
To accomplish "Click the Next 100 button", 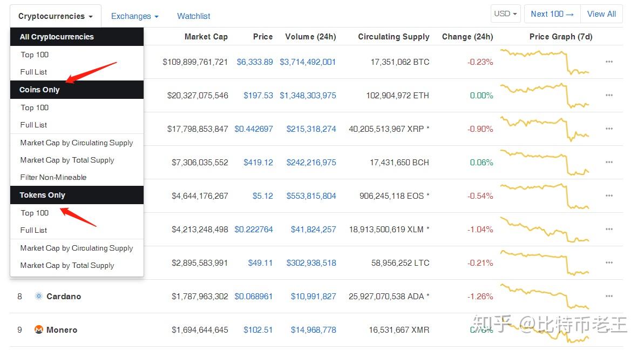I will pyautogui.click(x=552, y=14).
